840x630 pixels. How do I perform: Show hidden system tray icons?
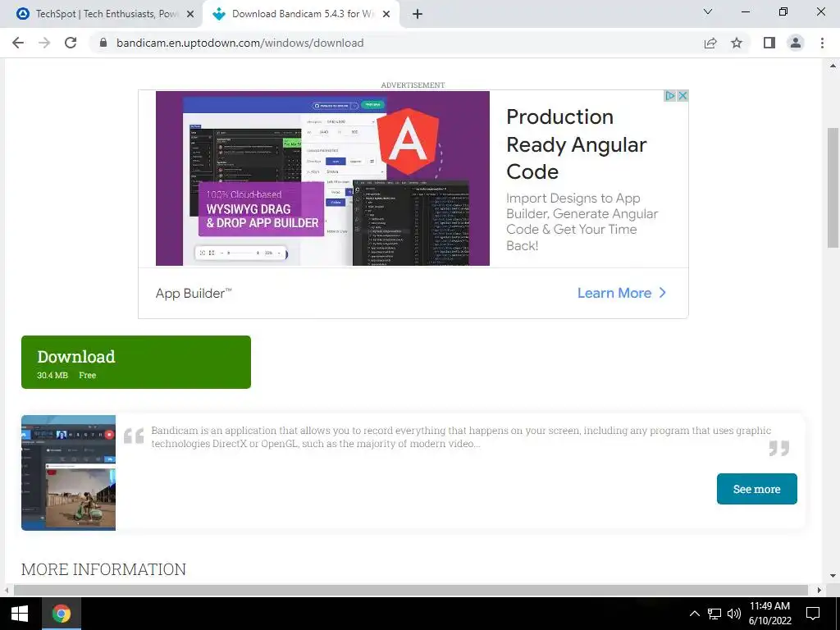click(x=694, y=614)
